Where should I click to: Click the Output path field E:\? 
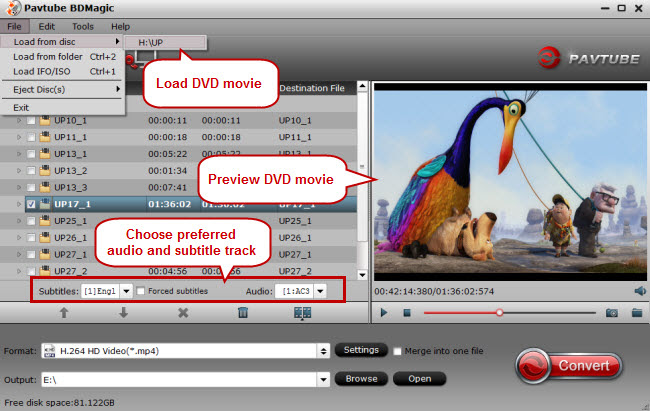click(x=179, y=379)
